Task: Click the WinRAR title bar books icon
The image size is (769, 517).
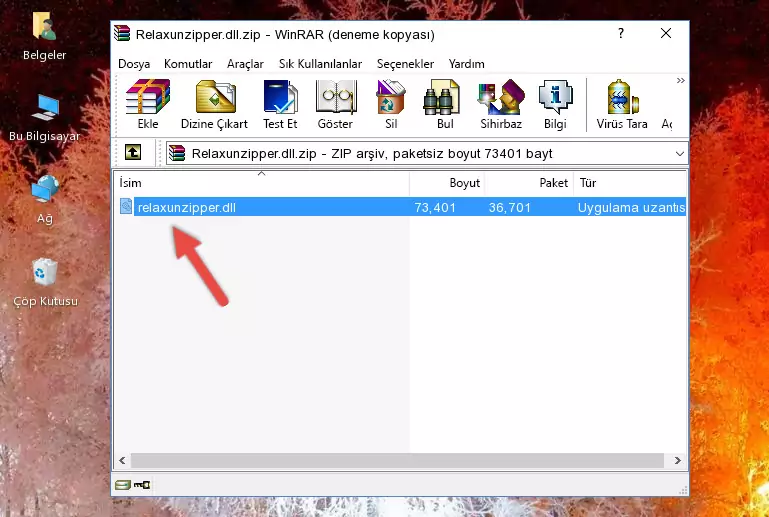Action: click(x=122, y=33)
